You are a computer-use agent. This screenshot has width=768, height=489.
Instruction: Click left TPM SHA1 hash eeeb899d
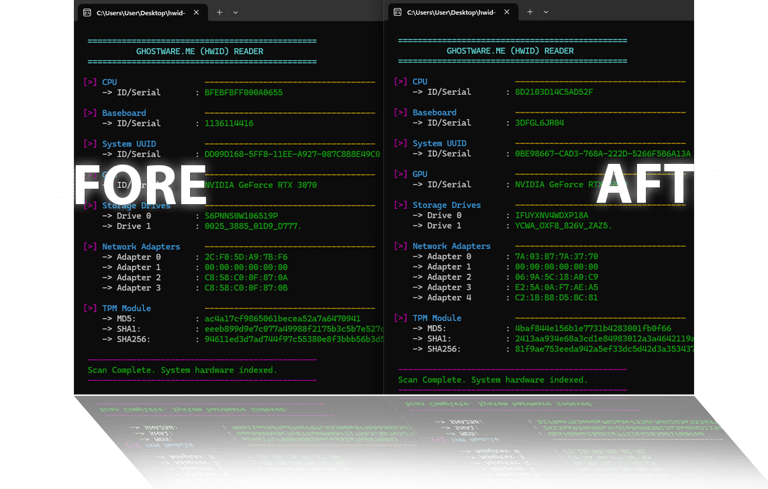(294, 329)
